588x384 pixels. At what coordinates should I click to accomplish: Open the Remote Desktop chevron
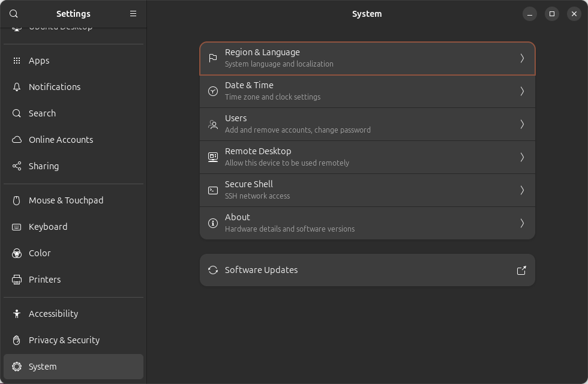pos(522,157)
